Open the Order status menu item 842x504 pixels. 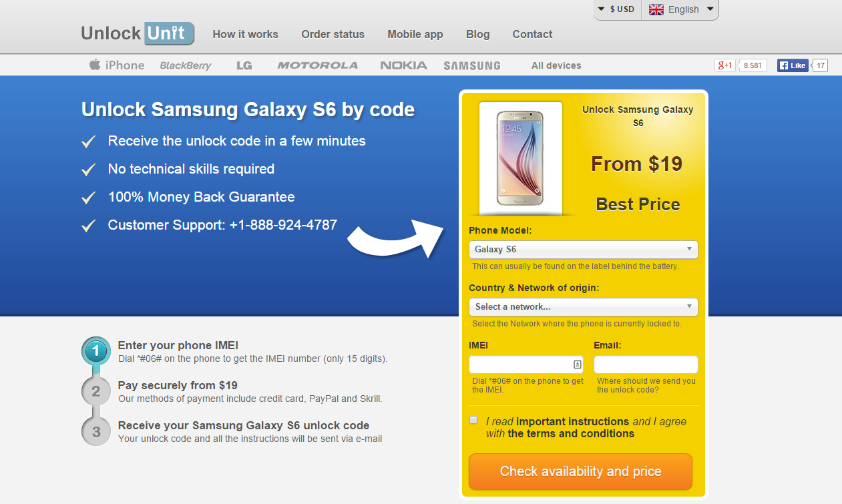point(333,34)
